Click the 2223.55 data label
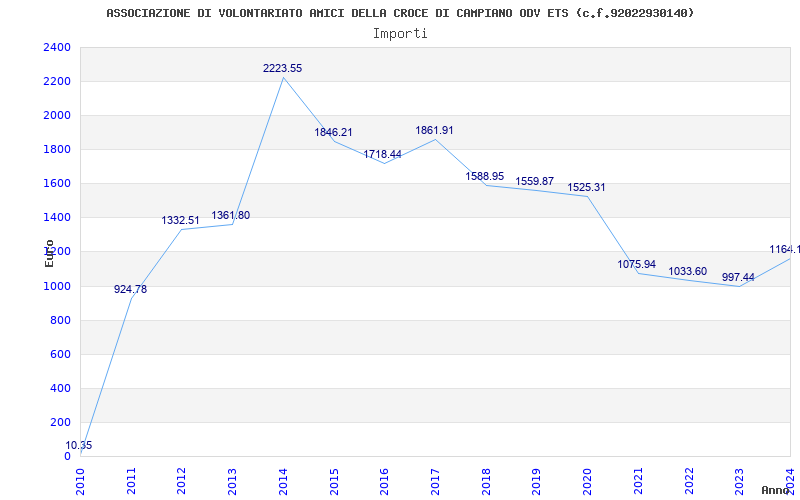 (282, 68)
